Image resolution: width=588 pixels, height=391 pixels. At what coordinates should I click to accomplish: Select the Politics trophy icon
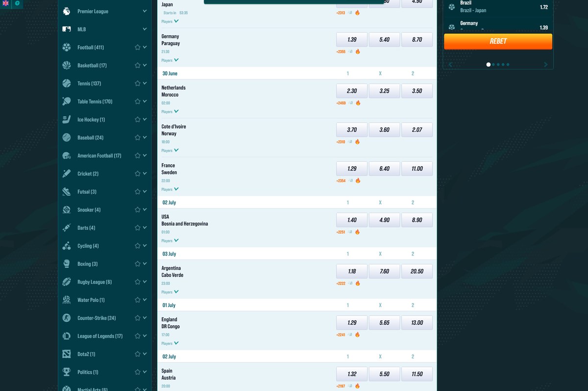click(x=67, y=372)
